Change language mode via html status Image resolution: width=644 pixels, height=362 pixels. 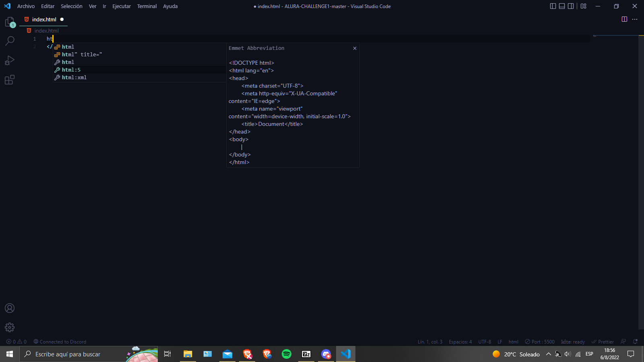click(x=513, y=342)
